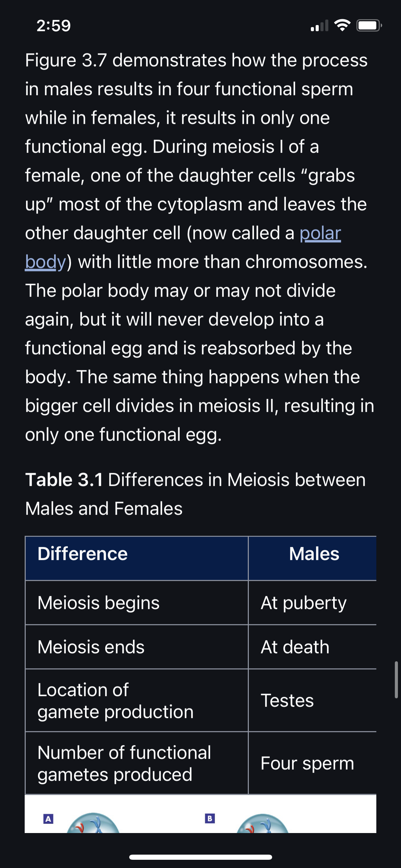The width and height of the screenshot is (401, 868).
Task: Tap the "body" hyperlink text
Action: tap(45, 262)
